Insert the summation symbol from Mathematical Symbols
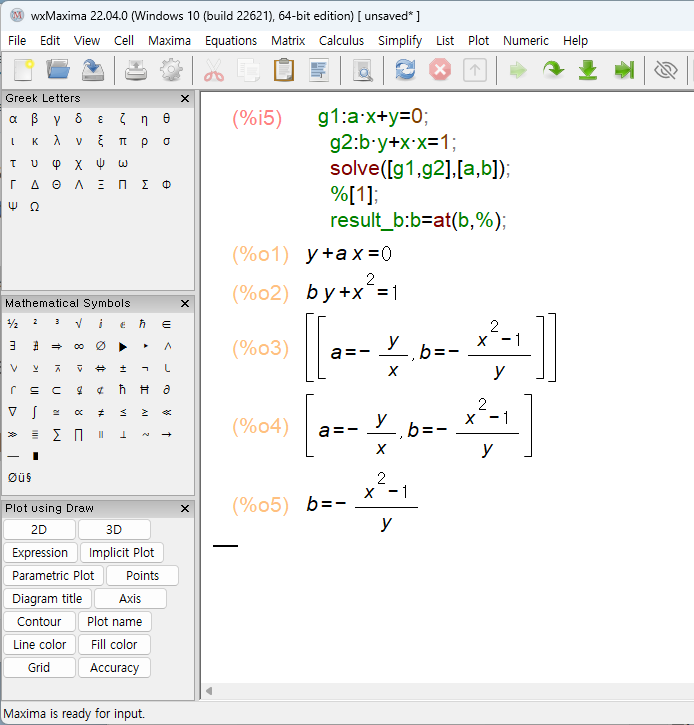This screenshot has height=725, width=694. pyautogui.click(x=57, y=434)
